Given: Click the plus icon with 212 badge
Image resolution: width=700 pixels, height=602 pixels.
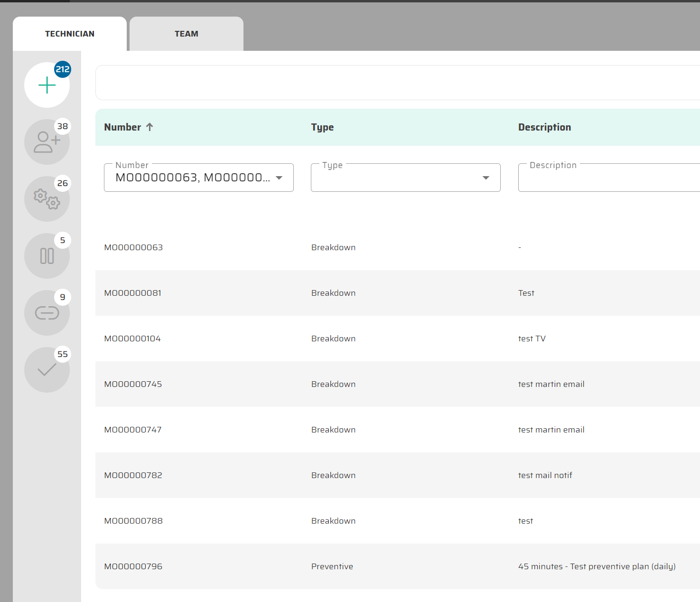Looking at the screenshot, I should 47,85.
